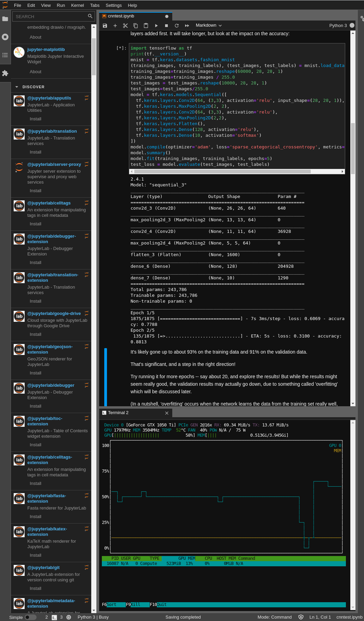Screen dimensions: 364x621
Task: Open the Extension Manager puzzle icon in sidebar
Action: [5, 73]
